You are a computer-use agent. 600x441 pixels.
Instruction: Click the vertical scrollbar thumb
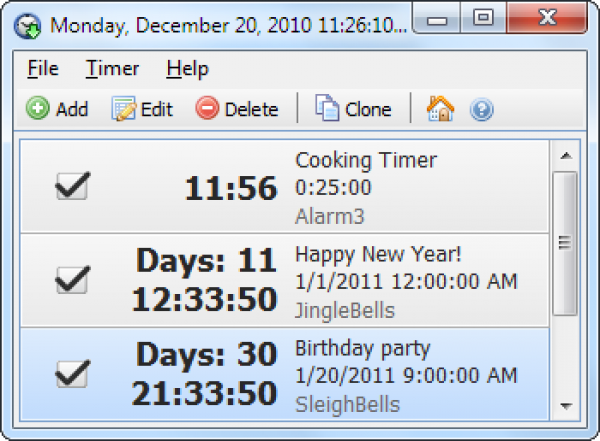(565, 243)
